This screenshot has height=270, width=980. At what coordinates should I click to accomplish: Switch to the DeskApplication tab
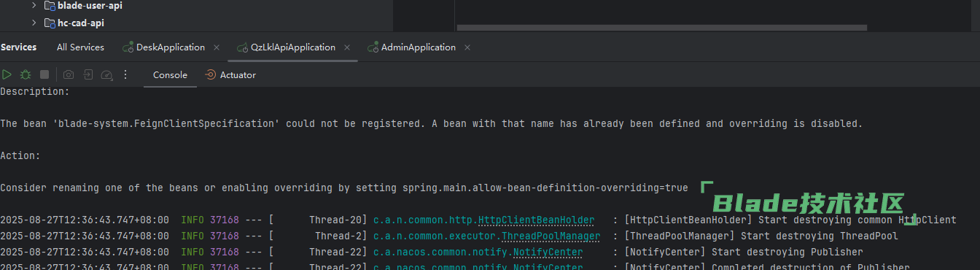[171, 47]
